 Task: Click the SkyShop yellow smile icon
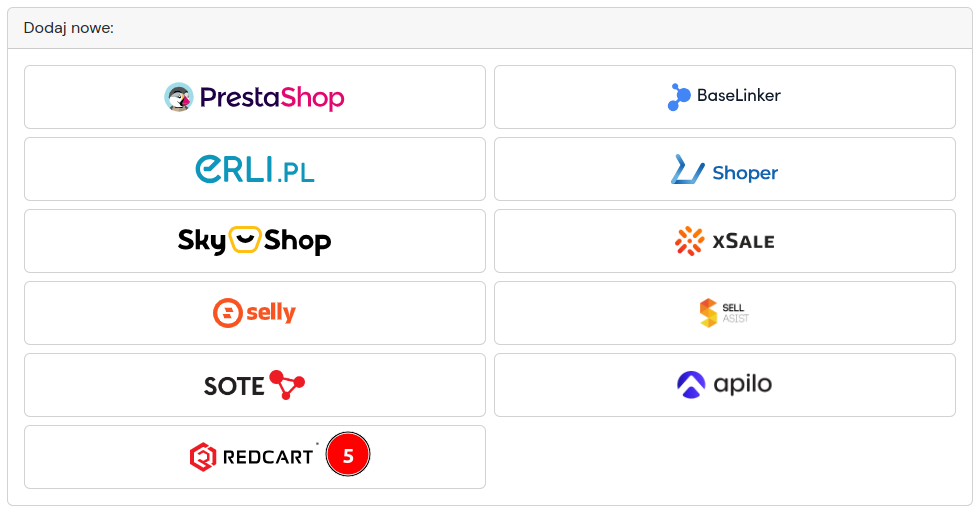(x=244, y=239)
